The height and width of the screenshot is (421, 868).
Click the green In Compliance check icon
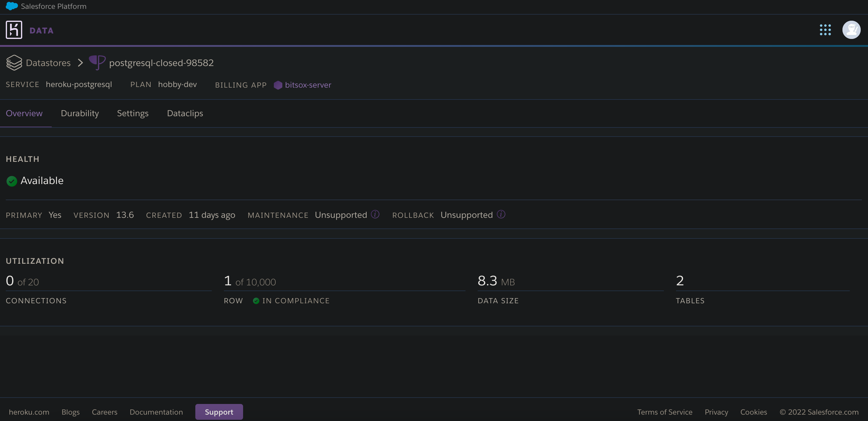coord(256,301)
